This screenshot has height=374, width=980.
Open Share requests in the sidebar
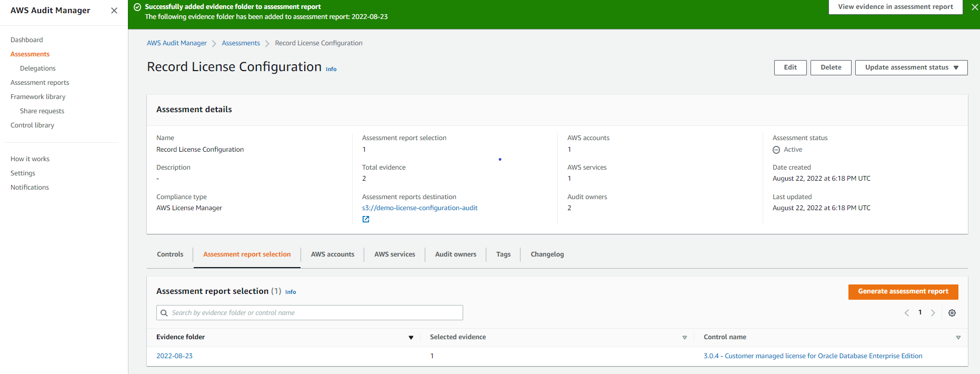point(42,111)
